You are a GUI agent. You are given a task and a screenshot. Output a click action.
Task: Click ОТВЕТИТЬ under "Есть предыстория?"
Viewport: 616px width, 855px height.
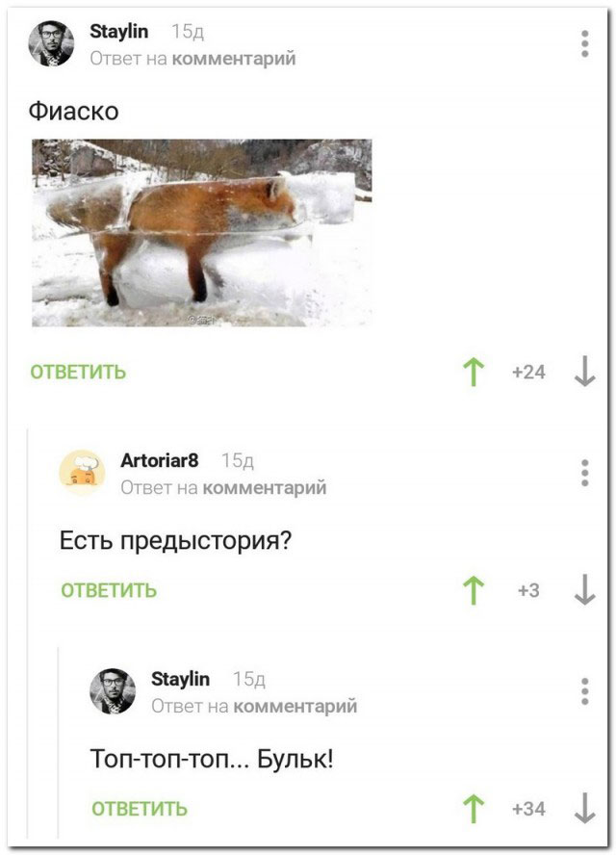pos(109,590)
